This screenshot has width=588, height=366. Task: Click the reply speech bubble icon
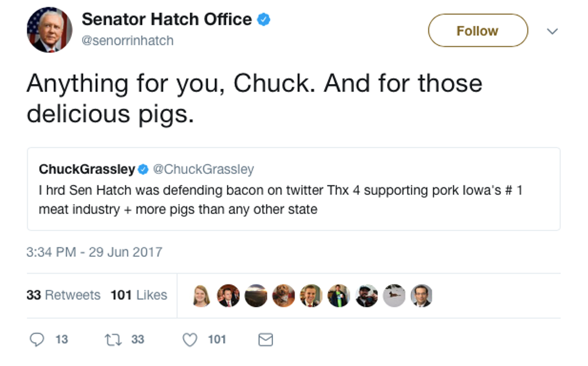[37, 340]
